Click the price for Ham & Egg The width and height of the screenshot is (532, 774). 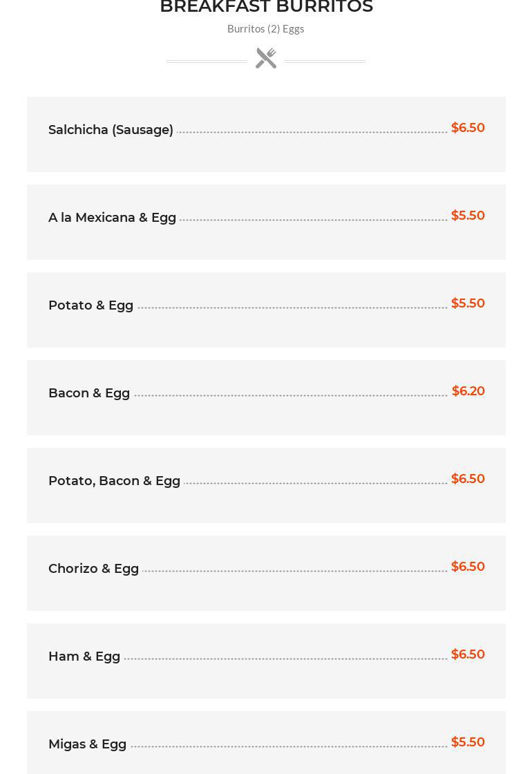tap(468, 654)
